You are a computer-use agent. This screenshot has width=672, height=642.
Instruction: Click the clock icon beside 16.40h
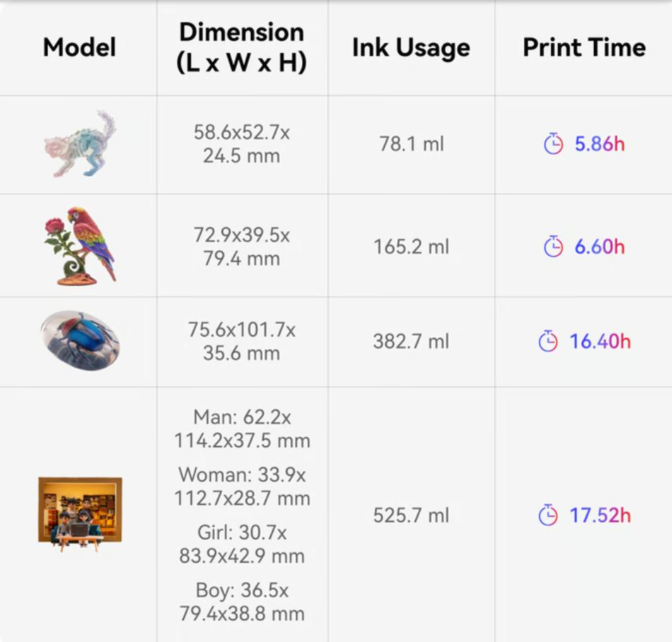click(548, 341)
